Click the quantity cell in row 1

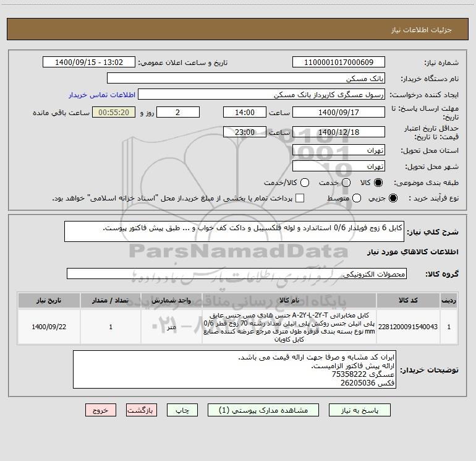click(x=111, y=327)
